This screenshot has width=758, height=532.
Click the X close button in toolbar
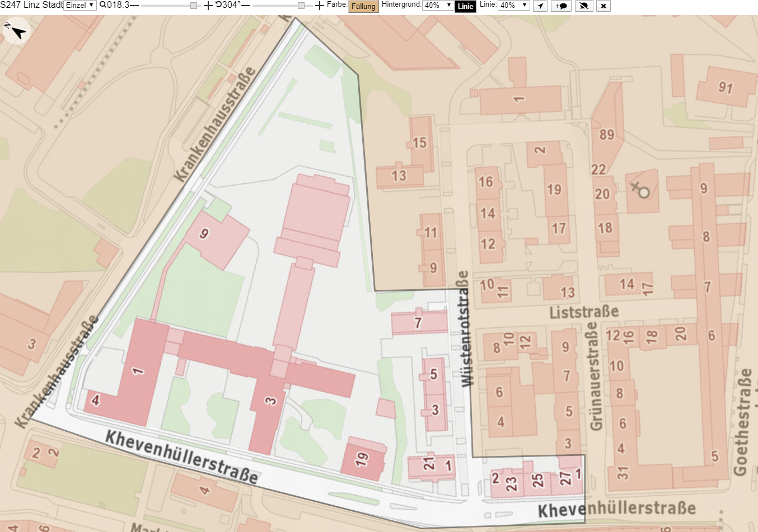603,6
